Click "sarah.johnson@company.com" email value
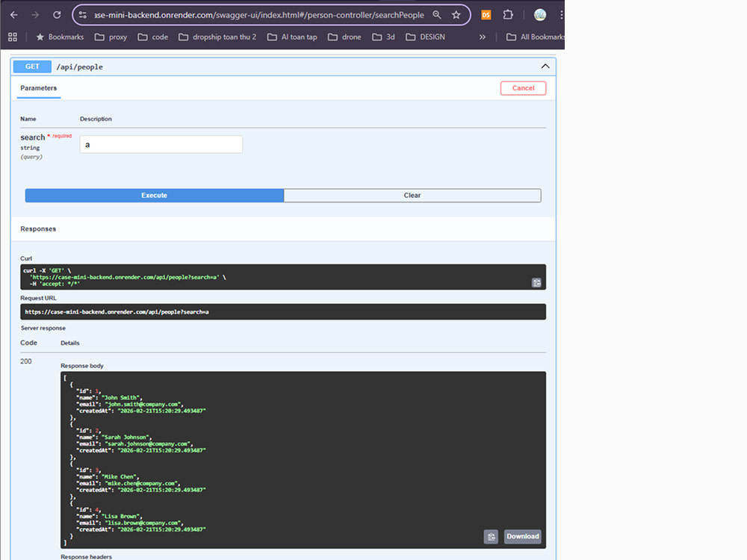Viewport: 747px width, 560px height. point(147,444)
